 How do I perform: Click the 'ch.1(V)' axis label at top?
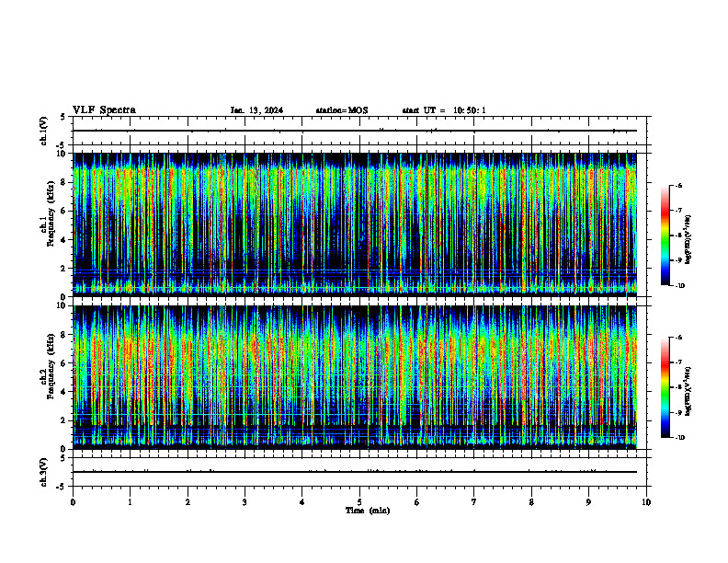coord(43,131)
